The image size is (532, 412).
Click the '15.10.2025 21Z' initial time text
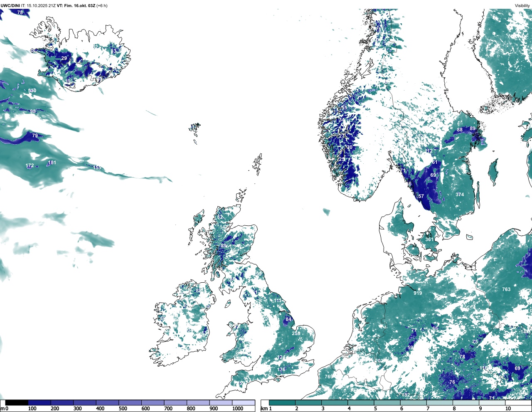click(x=41, y=5)
